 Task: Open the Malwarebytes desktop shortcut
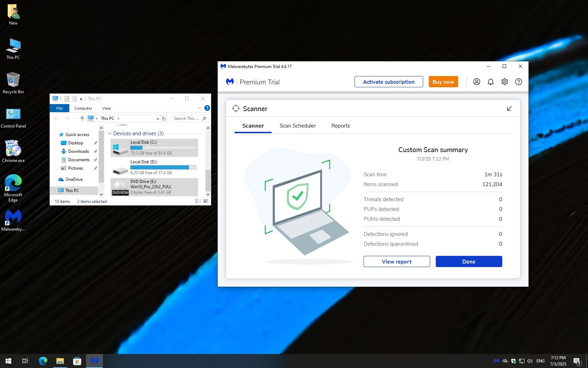[x=13, y=220]
